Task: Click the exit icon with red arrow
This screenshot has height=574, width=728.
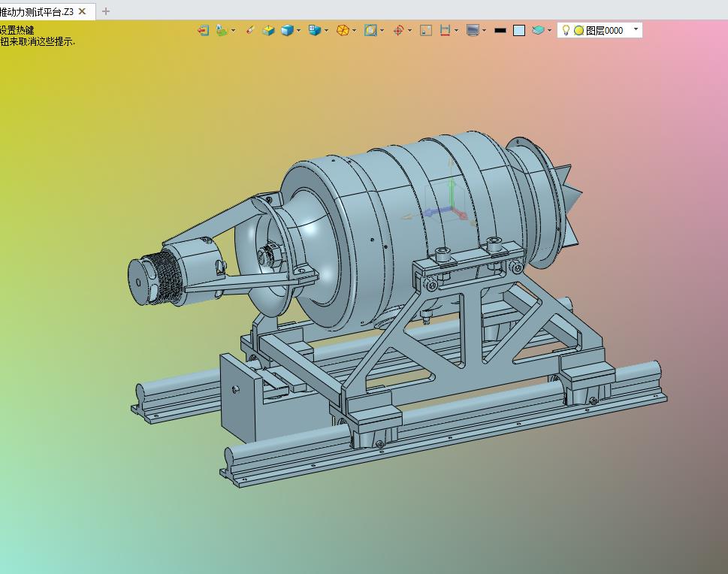Action: (203, 31)
